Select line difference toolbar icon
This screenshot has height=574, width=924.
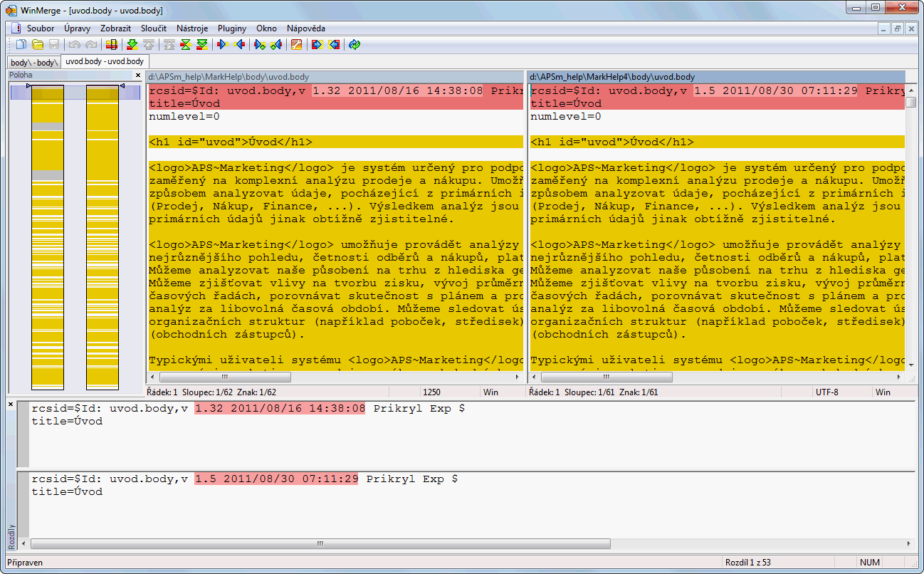coord(112,45)
